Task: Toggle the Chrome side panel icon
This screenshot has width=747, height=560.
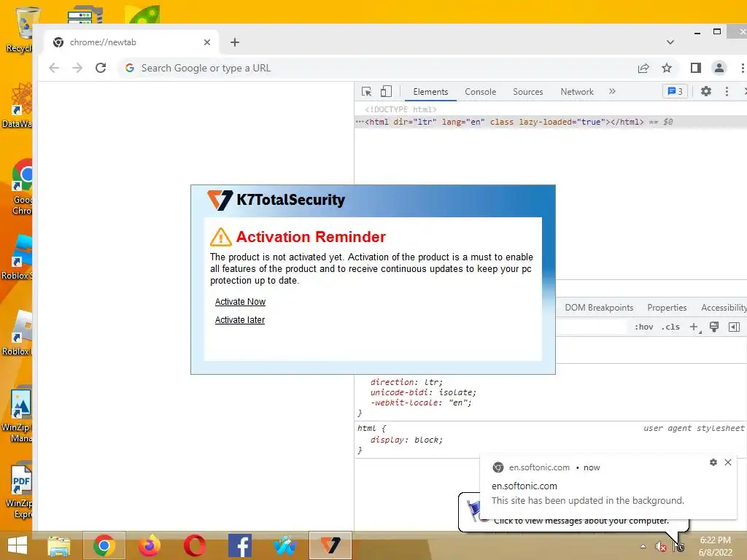Action: 695,68
